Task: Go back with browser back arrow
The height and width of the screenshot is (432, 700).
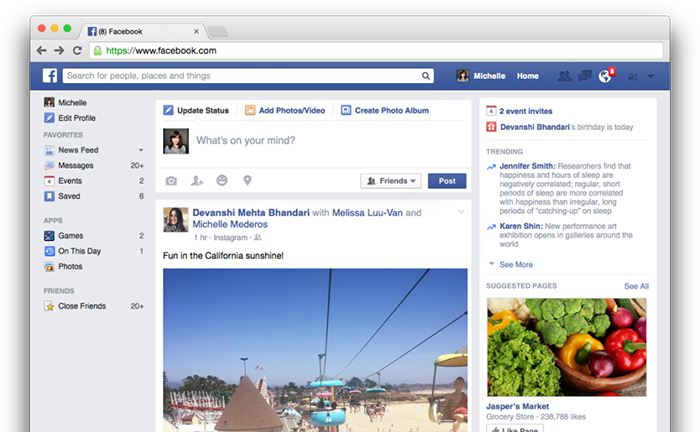Action: click(x=42, y=50)
